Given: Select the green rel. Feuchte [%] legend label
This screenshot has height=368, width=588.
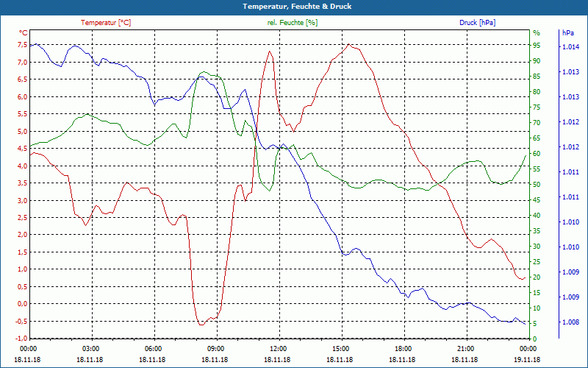Looking at the screenshot, I should [x=292, y=23].
